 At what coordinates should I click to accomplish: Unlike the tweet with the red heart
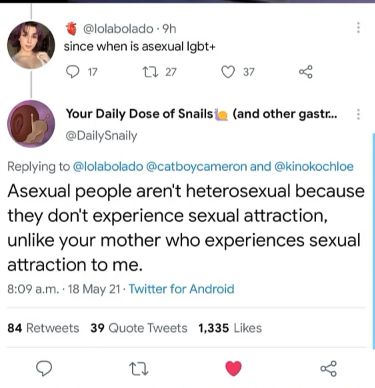(x=233, y=368)
